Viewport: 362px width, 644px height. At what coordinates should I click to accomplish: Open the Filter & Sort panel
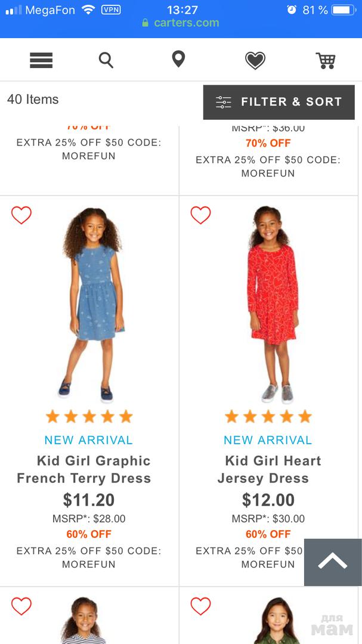point(279,102)
